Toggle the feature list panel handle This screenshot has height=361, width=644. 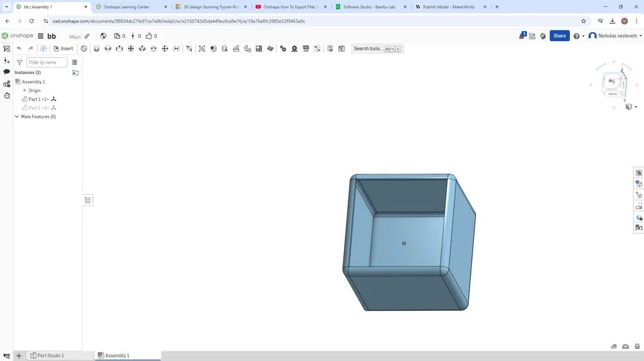pyautogui.click(x=88, y=200)
